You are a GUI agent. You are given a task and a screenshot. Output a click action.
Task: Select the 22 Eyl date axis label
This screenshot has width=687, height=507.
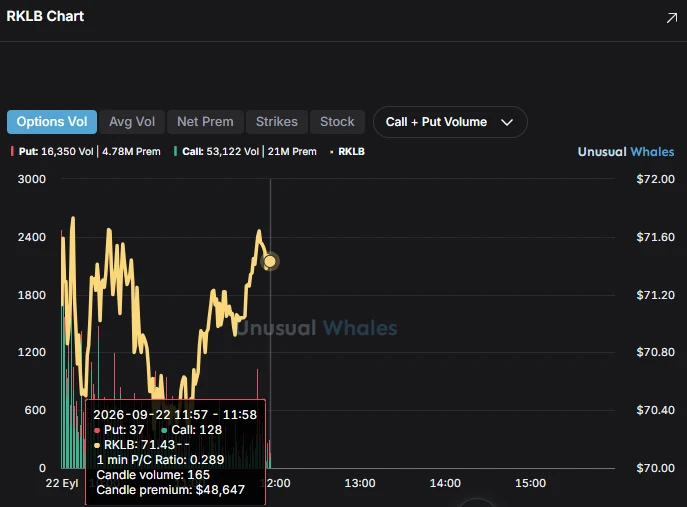pos(62,483)
